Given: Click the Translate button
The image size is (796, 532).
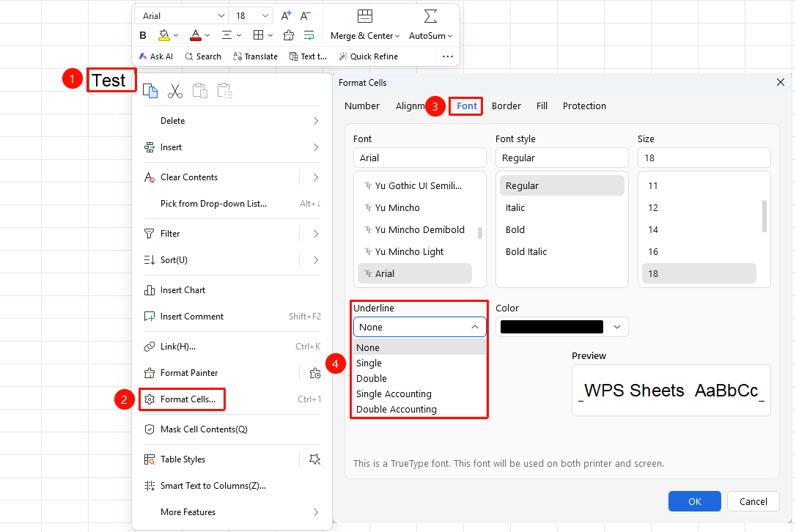Looking at the screenshot, I should [255, 56].
